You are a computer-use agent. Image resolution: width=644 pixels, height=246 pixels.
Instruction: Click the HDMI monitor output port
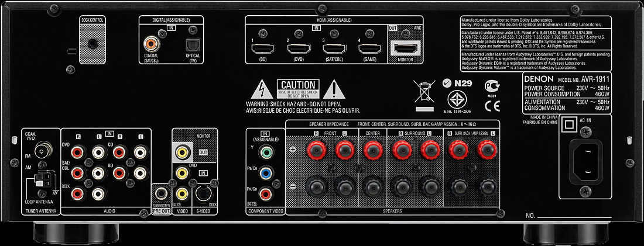pos(409,49)
